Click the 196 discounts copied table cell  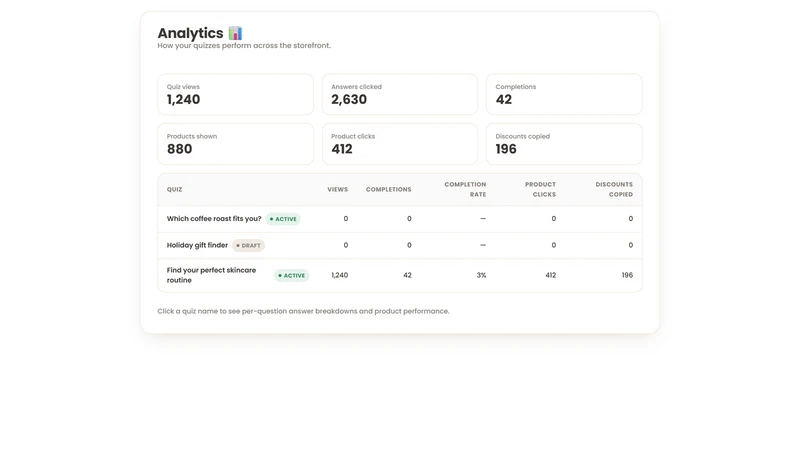[x=627, y=276]
